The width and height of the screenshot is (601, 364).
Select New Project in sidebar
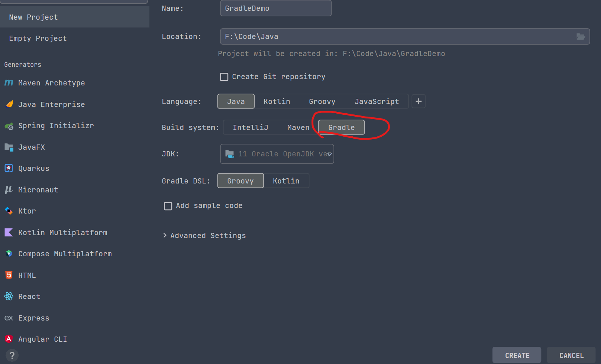coord(75,17)
